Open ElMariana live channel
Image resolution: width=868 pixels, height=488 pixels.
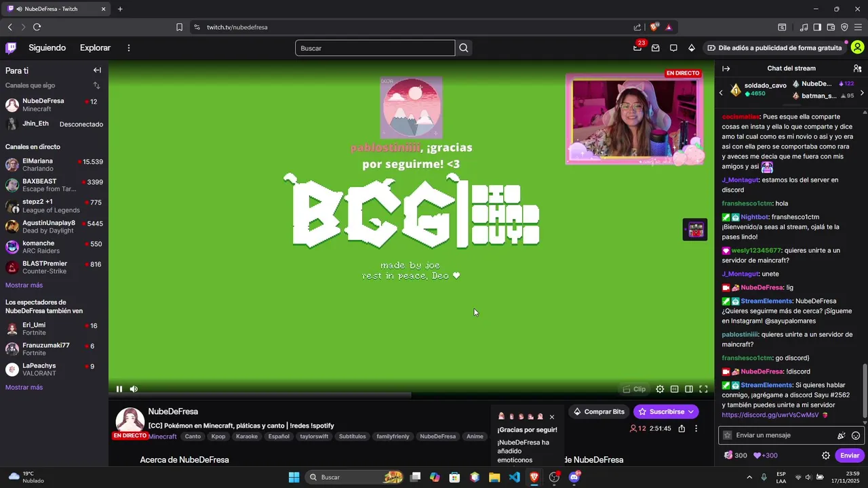[54, 165]
